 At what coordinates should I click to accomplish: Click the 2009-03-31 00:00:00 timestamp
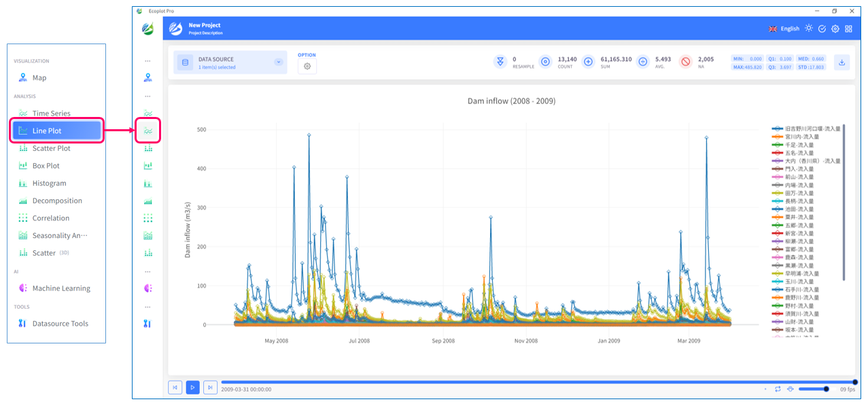246,390
